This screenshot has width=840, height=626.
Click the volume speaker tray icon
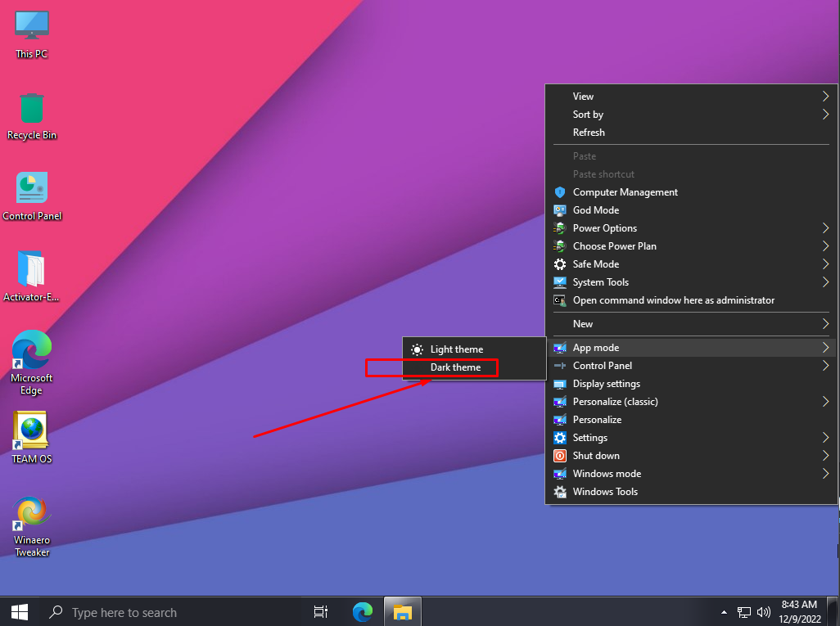[764, 611]
